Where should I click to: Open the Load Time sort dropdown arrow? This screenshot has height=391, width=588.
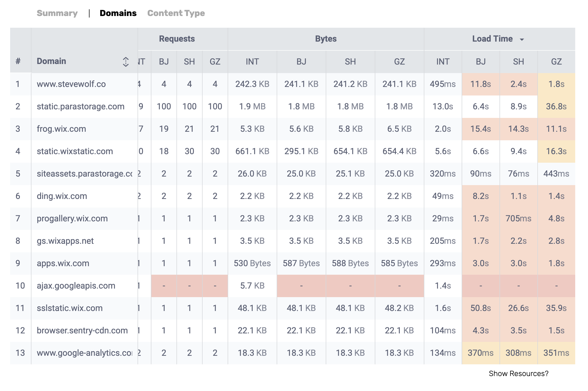point(522,39)
